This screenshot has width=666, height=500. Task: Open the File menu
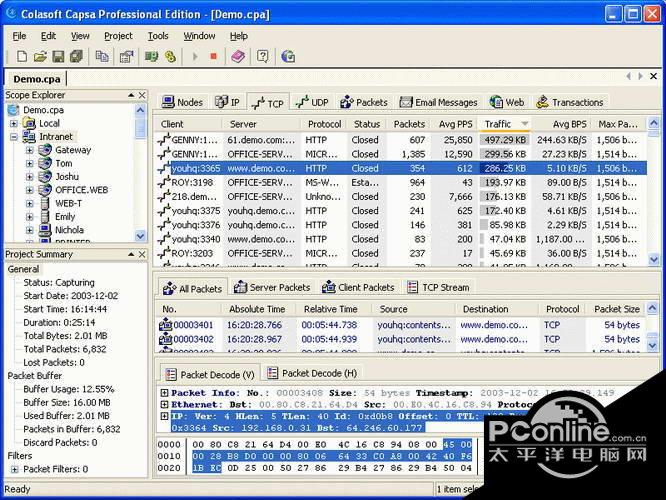[19, 36]
